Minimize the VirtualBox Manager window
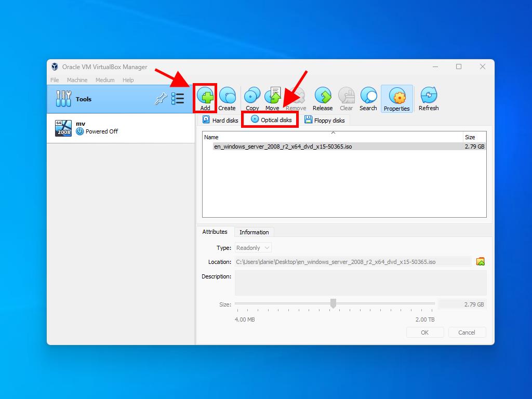Screen dimensions: 532x399 coord(435,67)
